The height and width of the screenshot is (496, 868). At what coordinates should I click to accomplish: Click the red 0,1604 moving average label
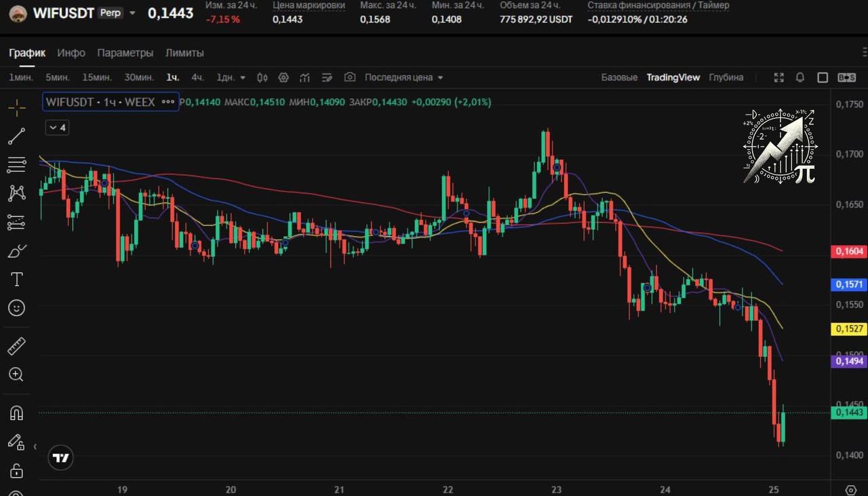(x=849, y=251)
